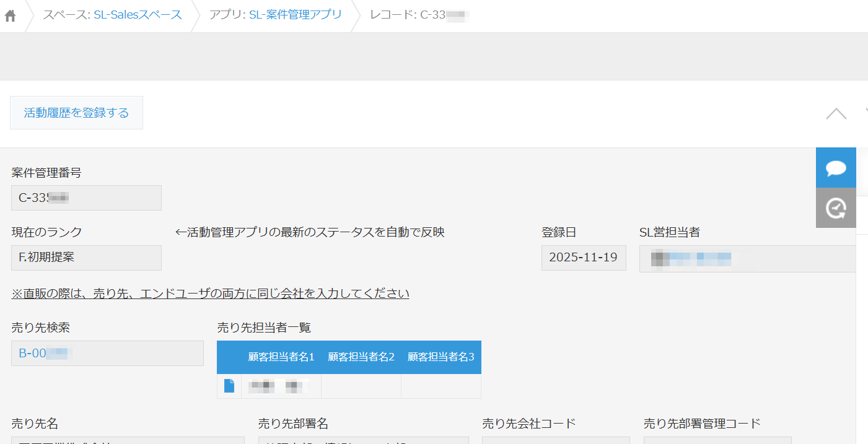The image size is (868, 444).
Task: Click the 顧客担当者名1 column header
Action: click(281, 357)
